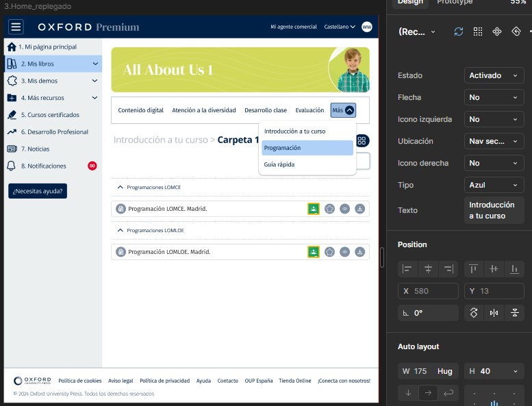The width and height of the screenshot is (532, 406).
Task: Click the puzzle icon beside Mis demos
Action: point(12,81)
